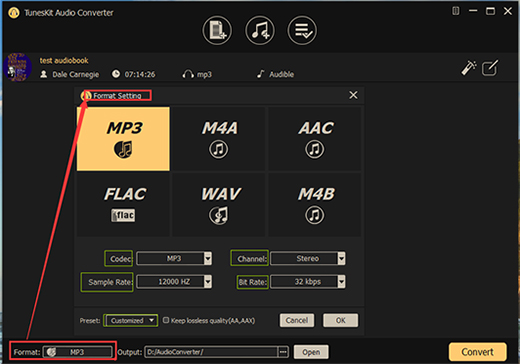Viewport: 520px width, 364px height.
Task: Click the Dale Carnegie author text
Action: (x=76, y=74)
